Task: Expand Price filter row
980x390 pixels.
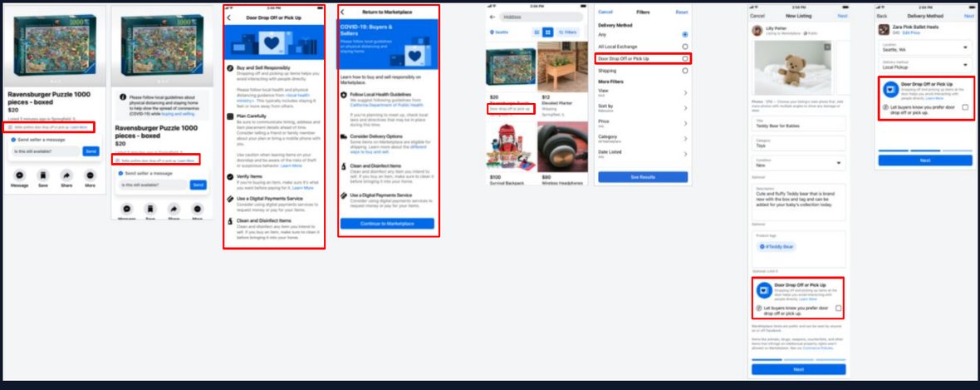Action: 643,123
